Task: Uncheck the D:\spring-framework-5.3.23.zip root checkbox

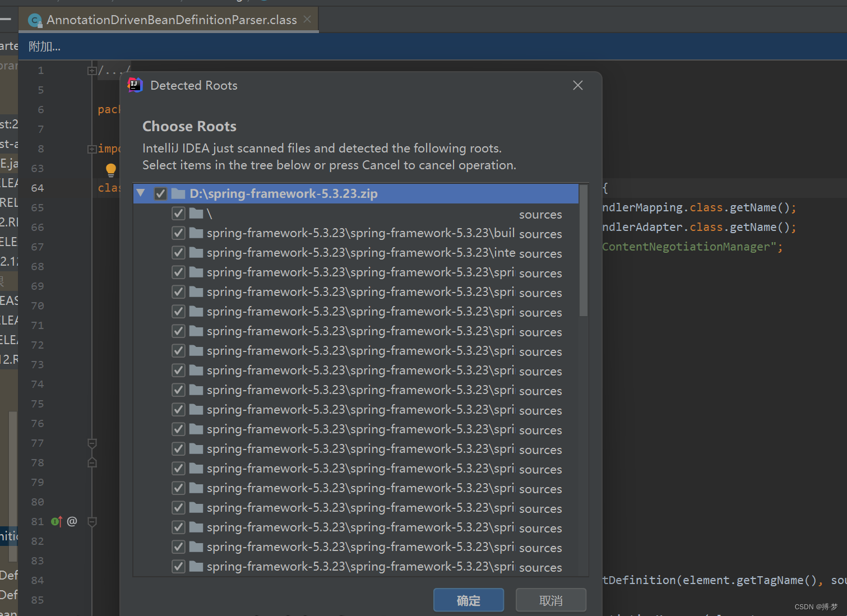Action: tap(160, 193)
